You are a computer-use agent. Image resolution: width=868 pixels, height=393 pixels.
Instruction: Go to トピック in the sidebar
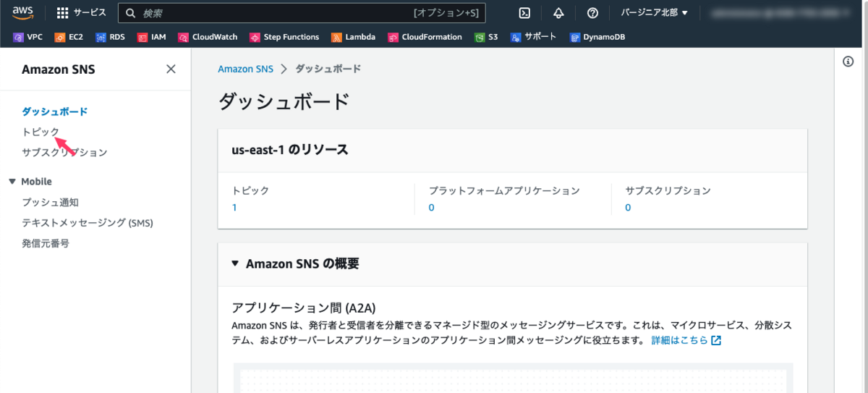click(x=41, y=132)
